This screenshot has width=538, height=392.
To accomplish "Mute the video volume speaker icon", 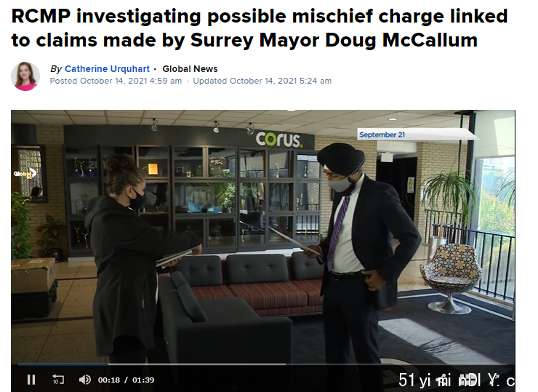I will tap(85, 380).
